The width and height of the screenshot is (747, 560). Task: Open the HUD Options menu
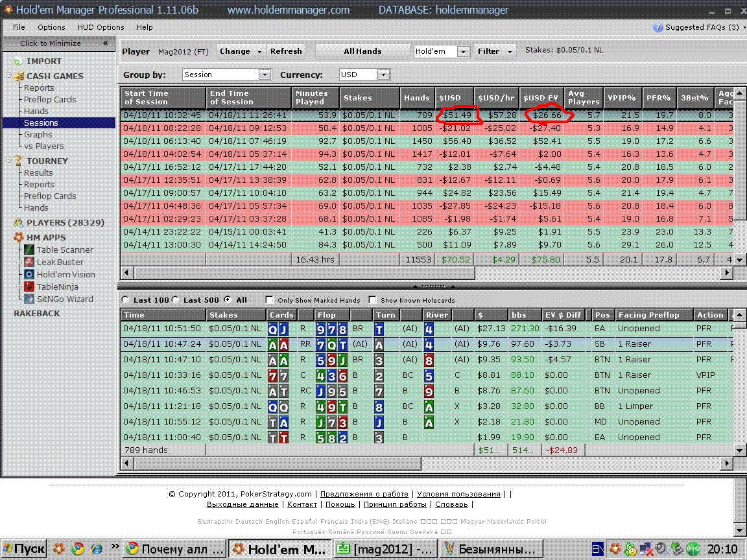(101, 27)
